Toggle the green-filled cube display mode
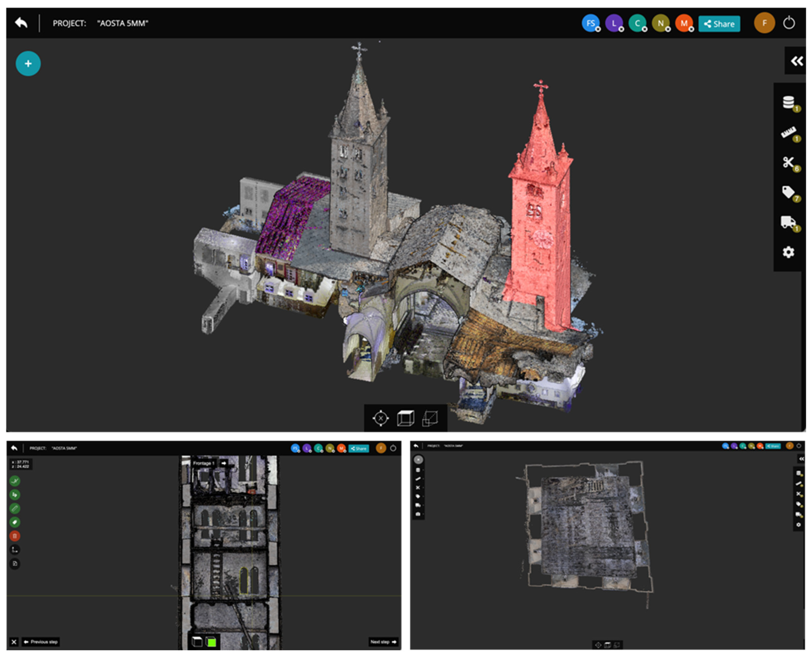Viewport: 812px width, 658px height. (211, 642)
